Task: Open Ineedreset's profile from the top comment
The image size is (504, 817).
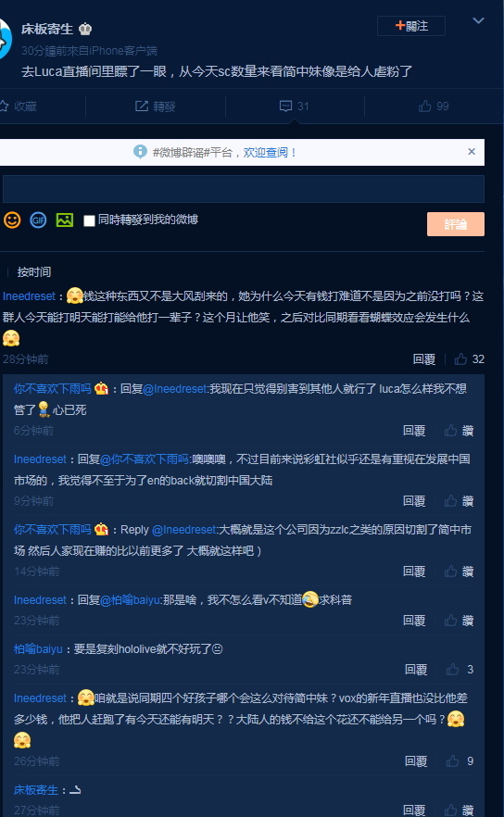Action: (x=30, y=296)
